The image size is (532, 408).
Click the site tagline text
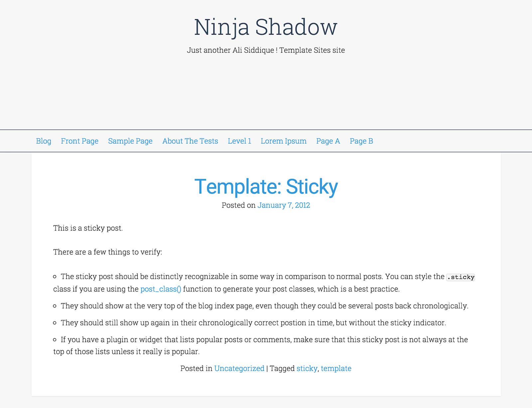[x=266, y=50]
